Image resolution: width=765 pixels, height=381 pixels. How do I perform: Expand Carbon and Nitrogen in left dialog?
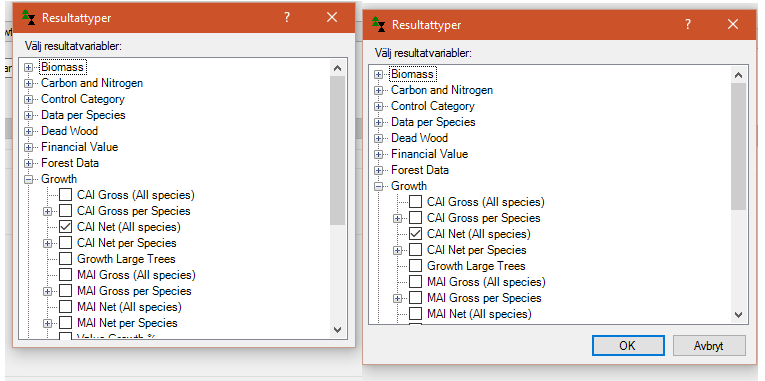pos(28,83)
